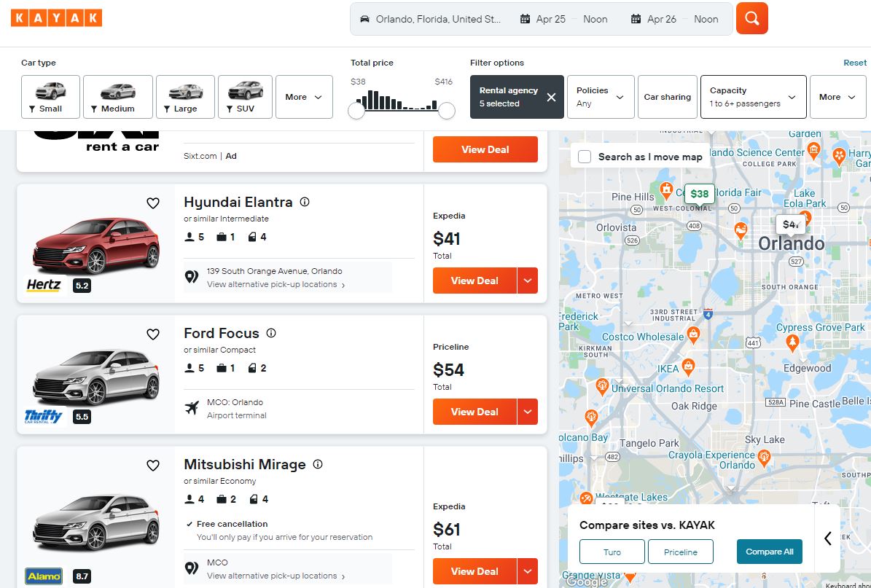This screenshot has width=871, height=588.
Task: Click the drop-off date calendar icon
Action: pyautogui.click(x=636, y=19)
